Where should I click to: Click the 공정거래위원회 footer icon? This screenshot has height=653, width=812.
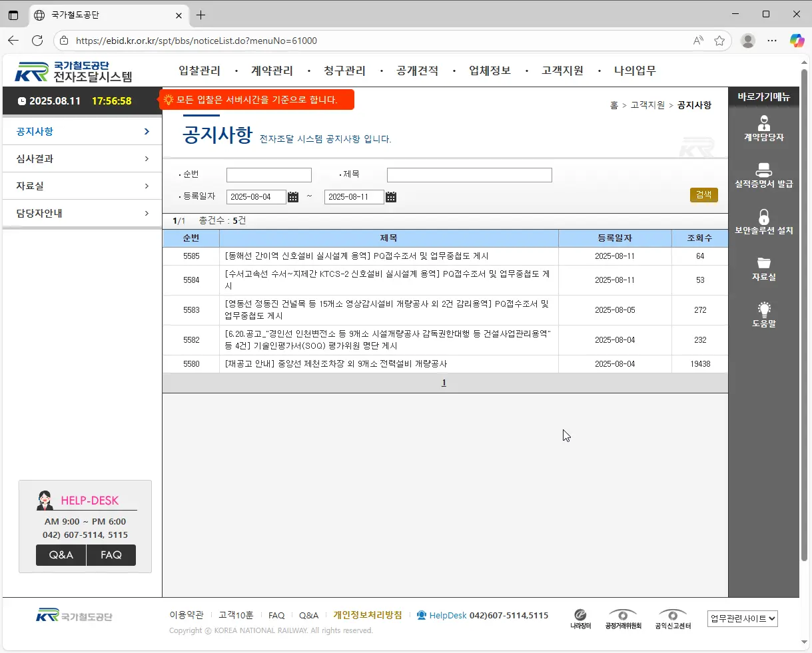coord(623,616)
